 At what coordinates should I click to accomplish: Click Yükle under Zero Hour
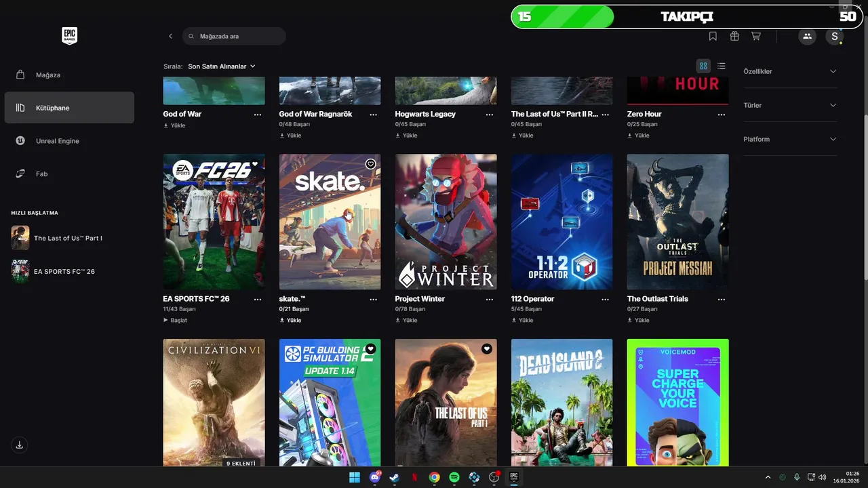pyautogui.click(x=638, y=136)
